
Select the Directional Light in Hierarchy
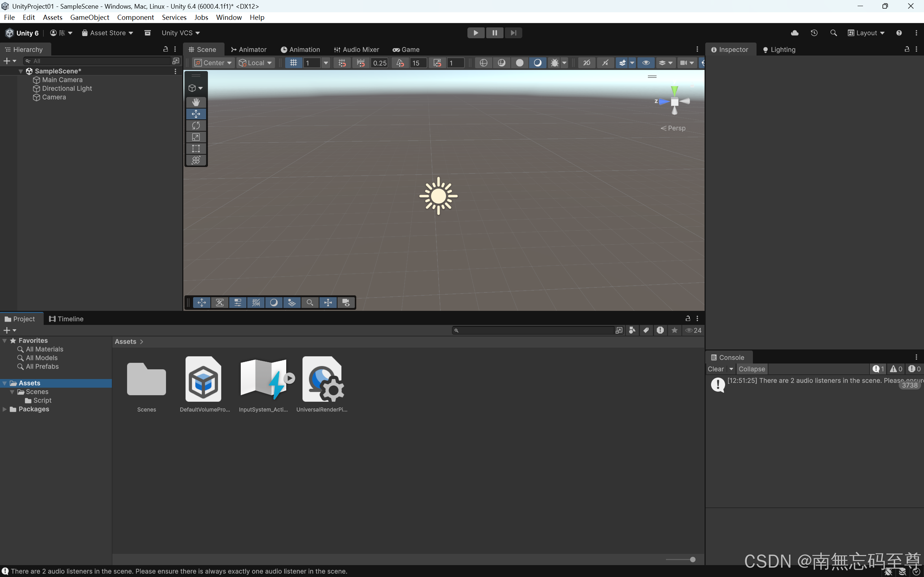67,89
